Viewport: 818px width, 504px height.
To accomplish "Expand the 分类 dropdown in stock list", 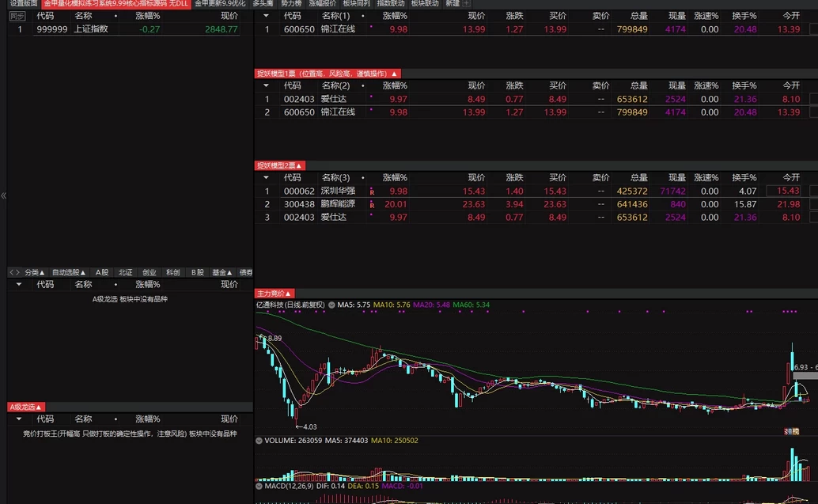I will coord(32,271).
